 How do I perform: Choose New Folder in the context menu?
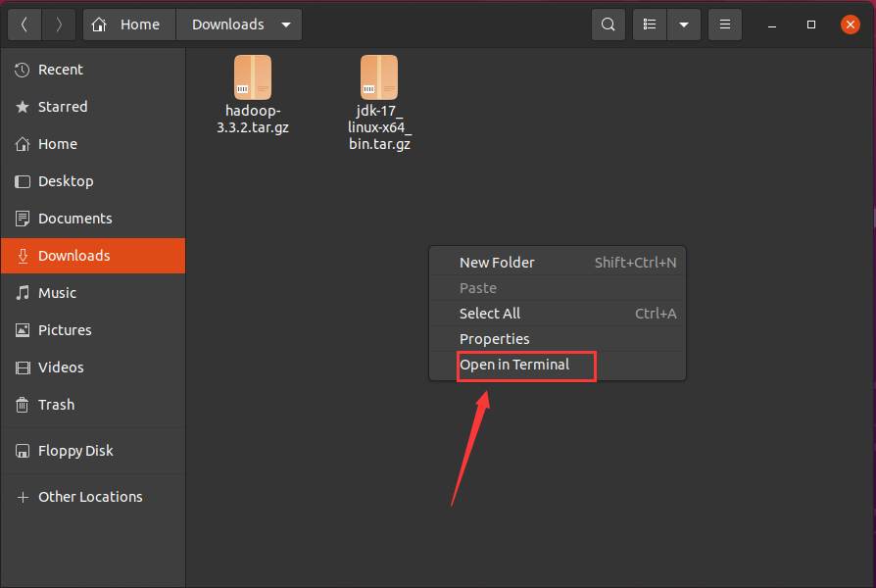pyautogui.click(x=558, y=263)
